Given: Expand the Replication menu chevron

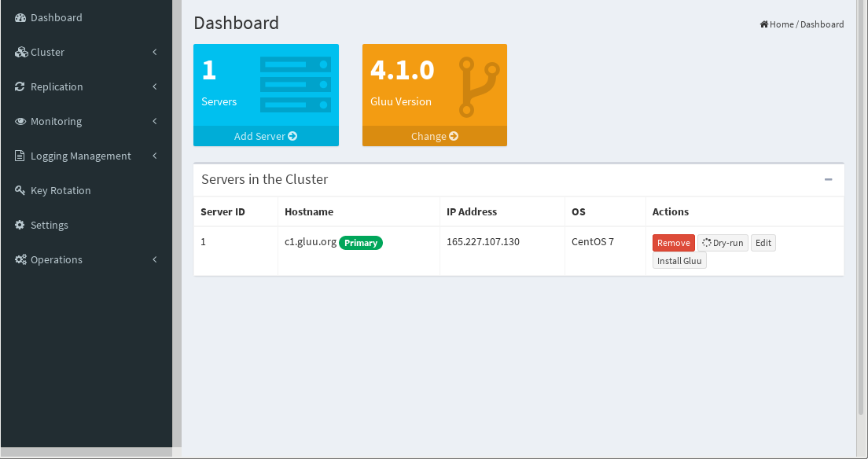Looking at the screenshot, I should [x=155, y=86].
